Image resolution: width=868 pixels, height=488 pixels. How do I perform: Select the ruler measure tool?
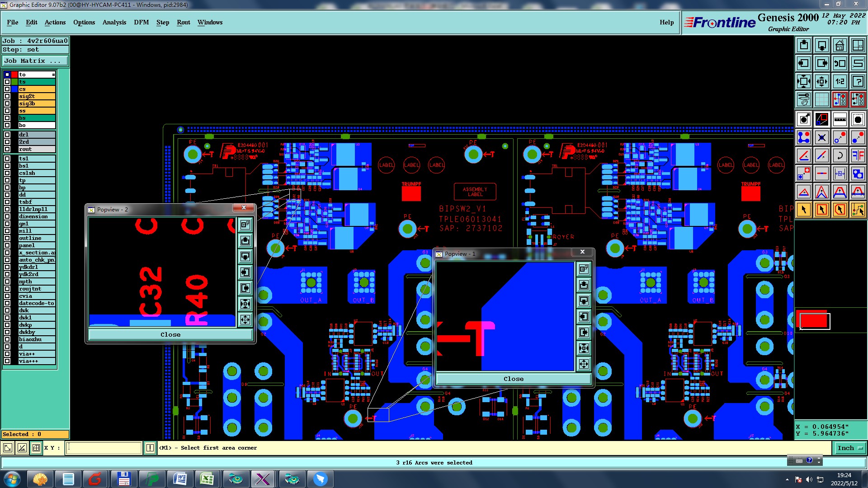[840, 119]
